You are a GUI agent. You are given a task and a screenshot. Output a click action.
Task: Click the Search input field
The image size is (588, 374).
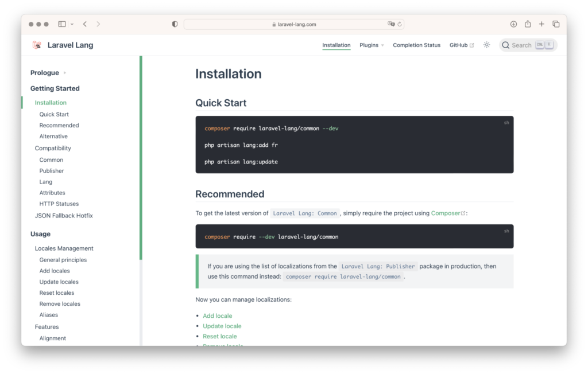(x=521, y=45)
